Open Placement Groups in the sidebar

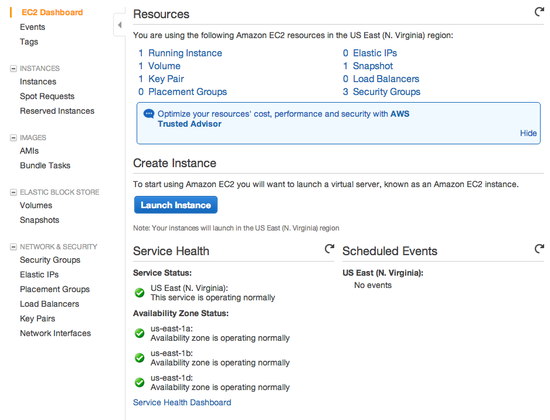pyautogui.click(x=55, y=289)
